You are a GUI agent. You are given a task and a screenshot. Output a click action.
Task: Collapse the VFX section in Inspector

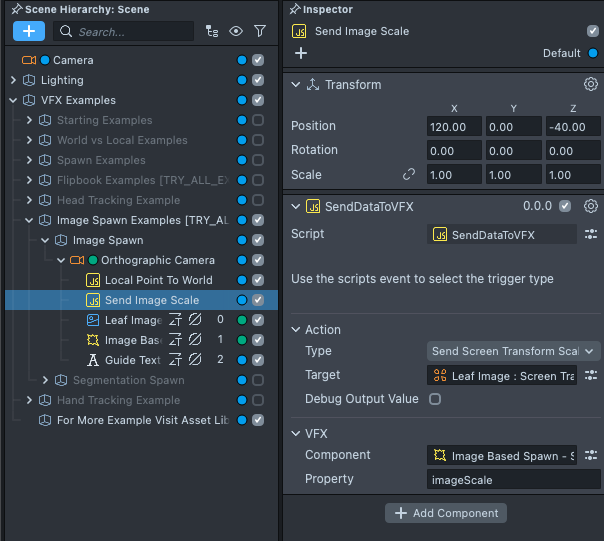point(296,434)
